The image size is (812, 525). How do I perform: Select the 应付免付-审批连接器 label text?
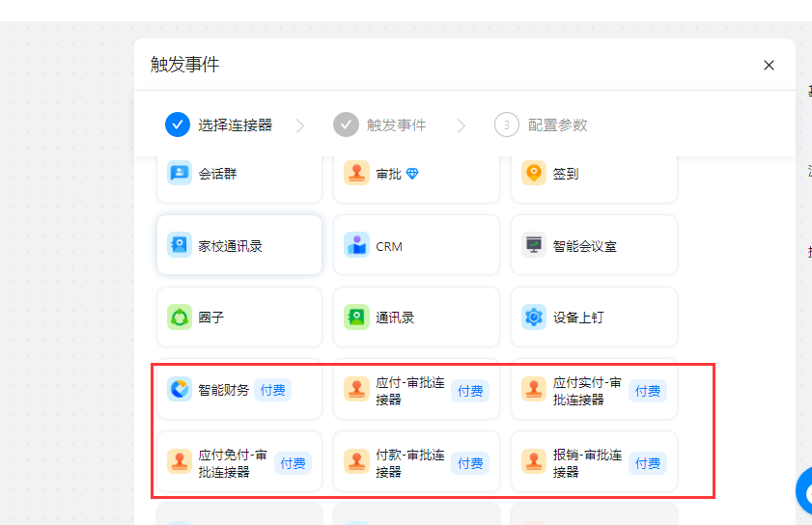coord(233,463)
